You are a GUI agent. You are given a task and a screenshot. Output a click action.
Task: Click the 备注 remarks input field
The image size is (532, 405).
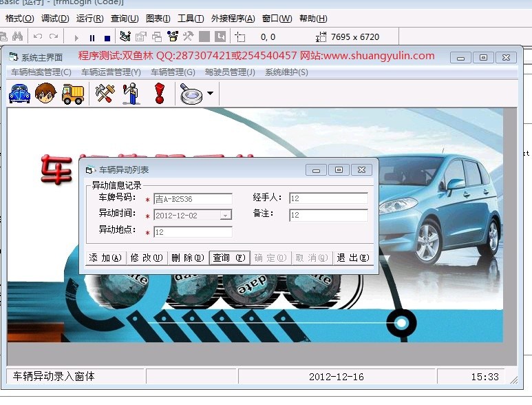[x=328, y=215]
